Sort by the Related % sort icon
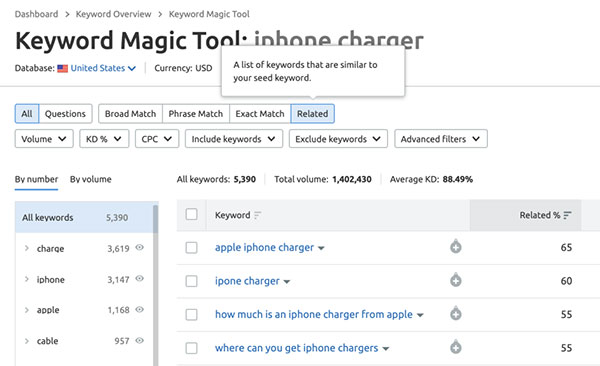This screenshot has width=600, height=366. [x=567, y=215]
